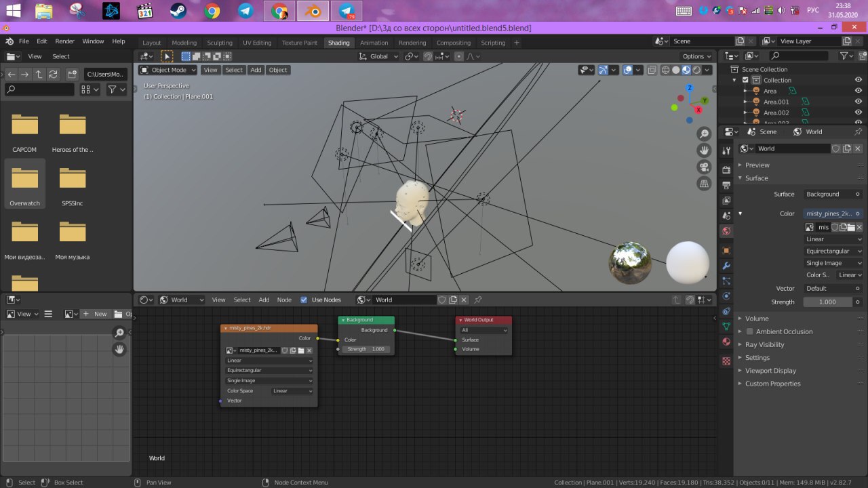Viewport: 868px width, 488px height.
Task: Toggle the camera view gizmo
Action: click(704, 167)
